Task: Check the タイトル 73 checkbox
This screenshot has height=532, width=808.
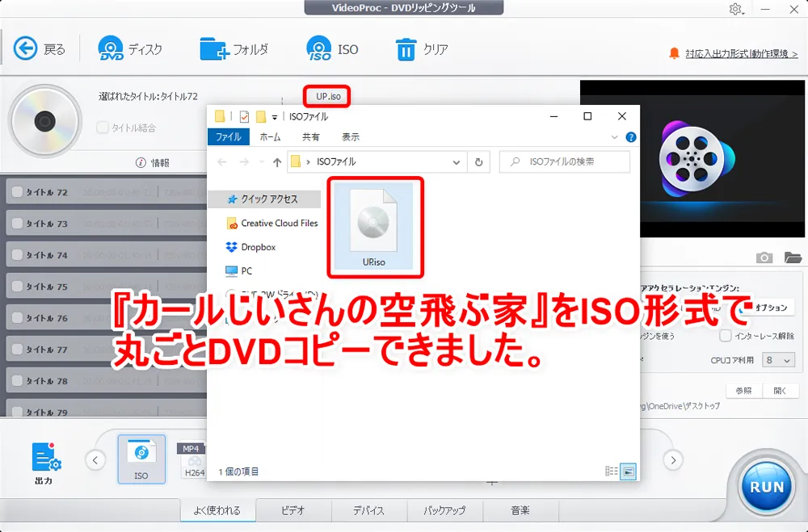Action: [17, 223]
